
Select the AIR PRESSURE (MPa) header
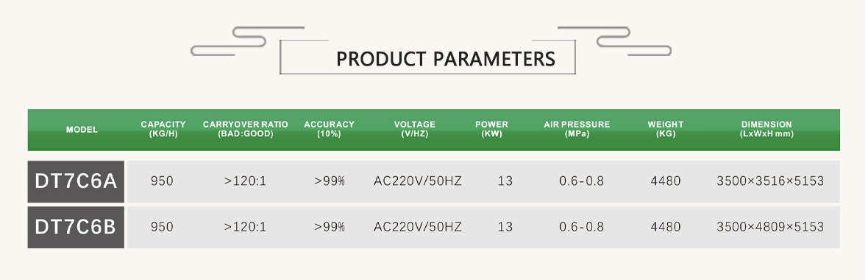(x=577, y=129)
